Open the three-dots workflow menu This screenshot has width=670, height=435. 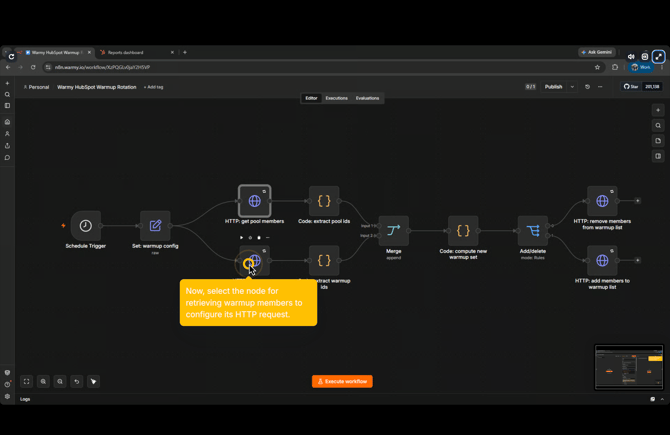600,87
